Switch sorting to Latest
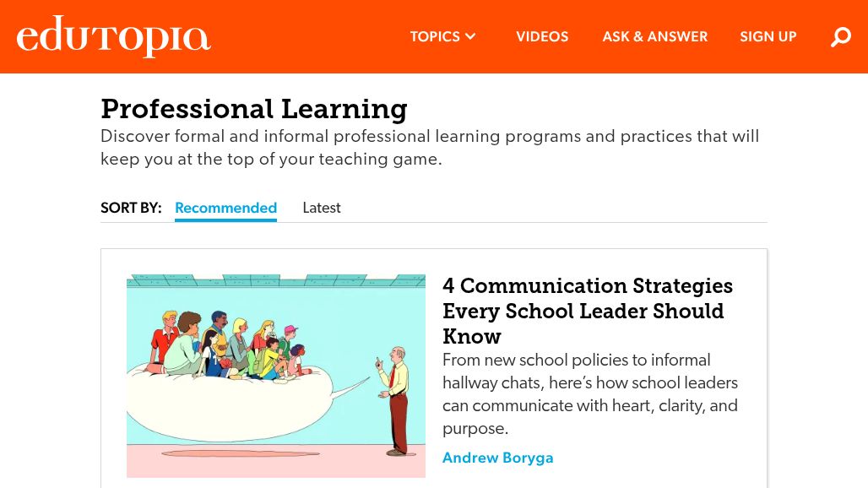The width and height of the screenshot is (868, 488). click(322, 208)
